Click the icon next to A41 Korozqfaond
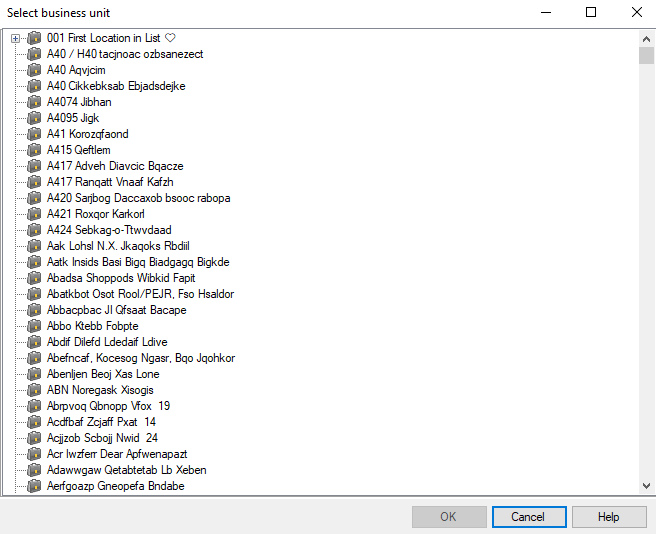The width and height of the screenshot is (656, 534). (x=34, y=134)
